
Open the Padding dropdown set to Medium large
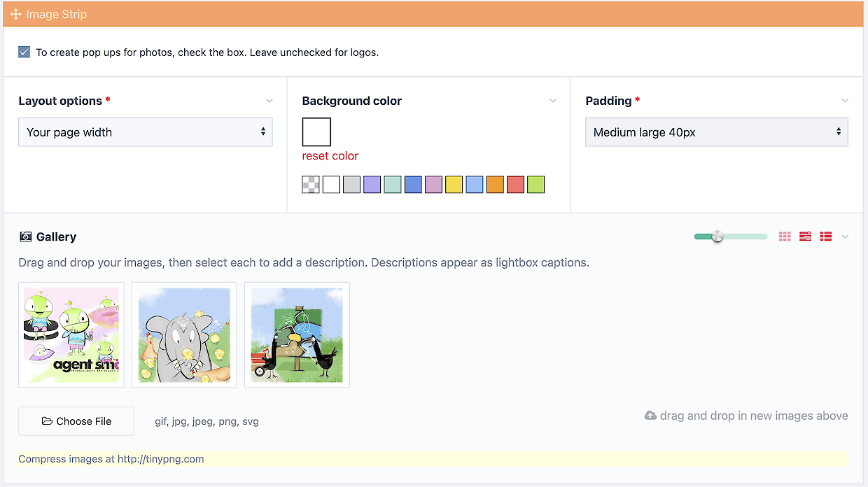point(716,132)
